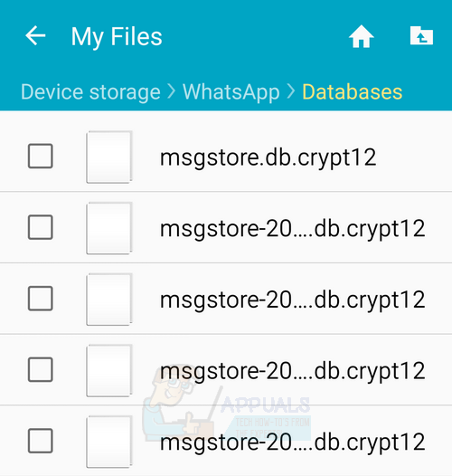The image size is (452, 476).
Task: Mark the last file's checkbox
Action: coord(41,441)
